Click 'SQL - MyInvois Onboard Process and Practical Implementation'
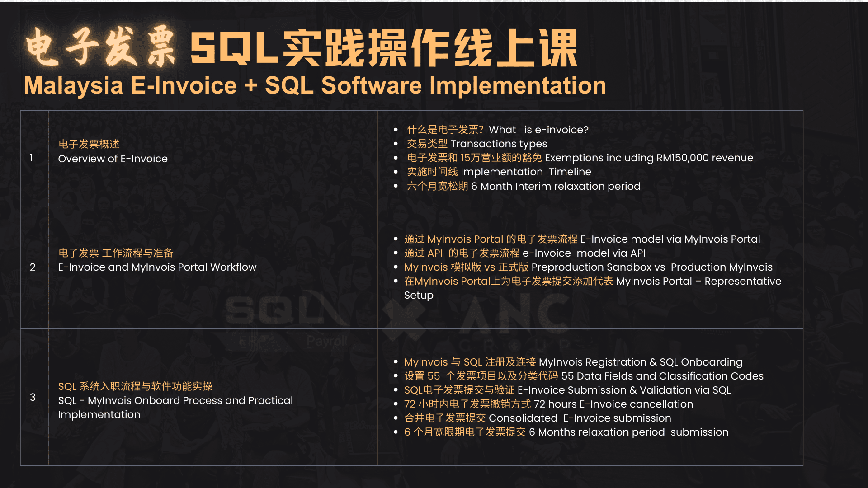The height and width of the screenshot is (488, 868). pyautogui.click(x=175, y=407)
